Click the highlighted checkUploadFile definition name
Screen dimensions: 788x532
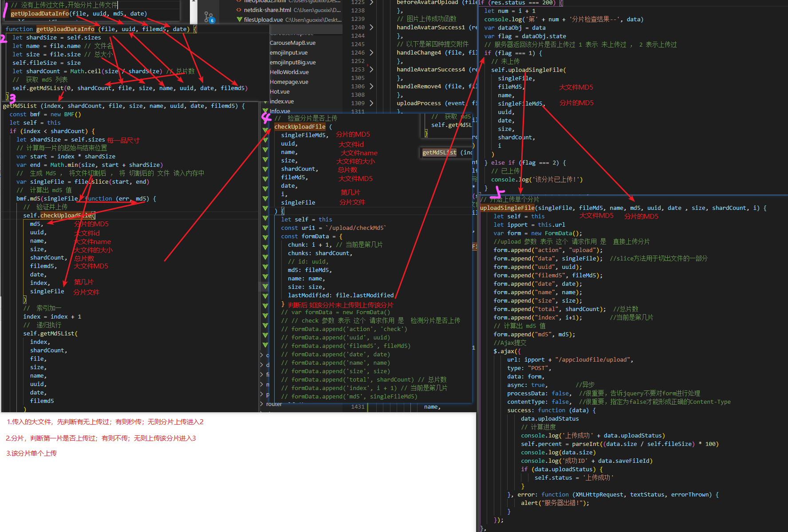tap(299, 126)
